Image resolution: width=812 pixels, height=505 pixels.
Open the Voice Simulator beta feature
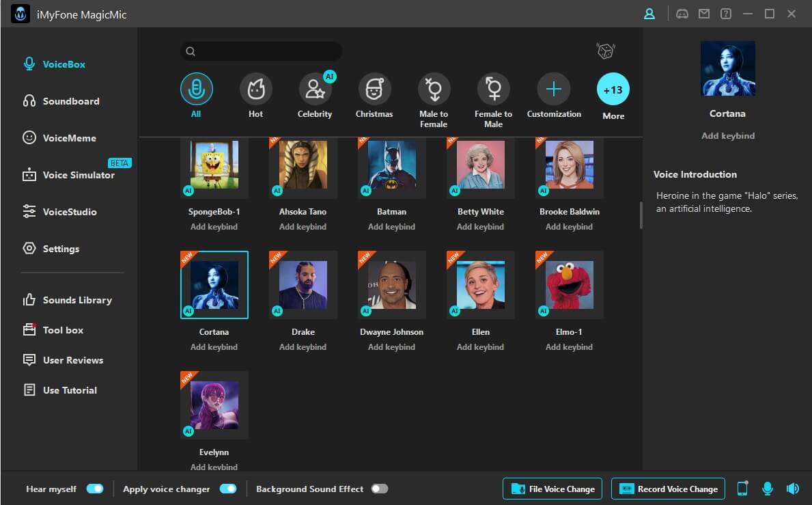(68, 175)
